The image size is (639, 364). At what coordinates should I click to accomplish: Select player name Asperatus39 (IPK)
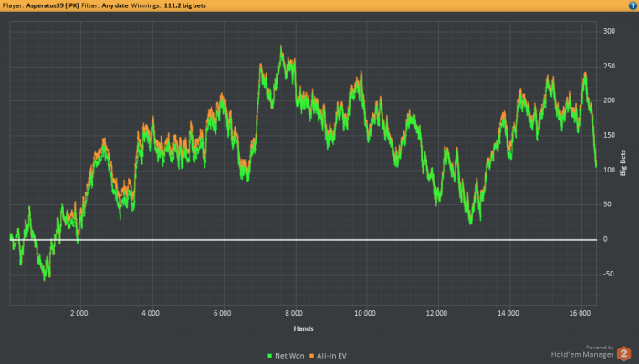coord(53,5)
